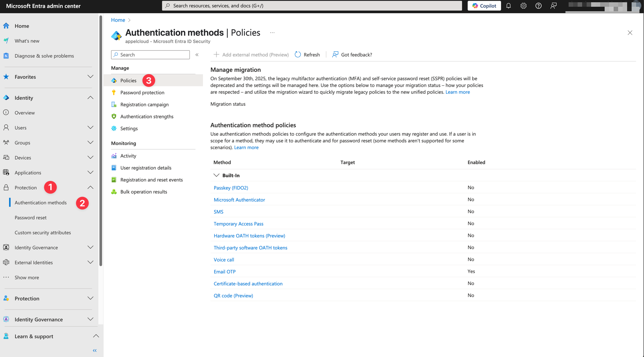This screenshot has width=644, height=357.
Task: Click the Devices icon in sidebar
Action: point(6,158)
